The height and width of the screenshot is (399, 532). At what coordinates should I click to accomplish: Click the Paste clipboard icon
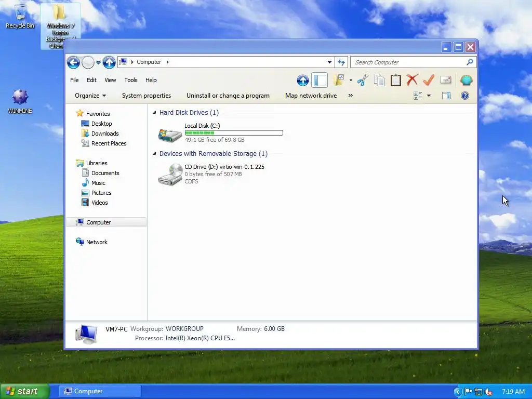[395, 80]
